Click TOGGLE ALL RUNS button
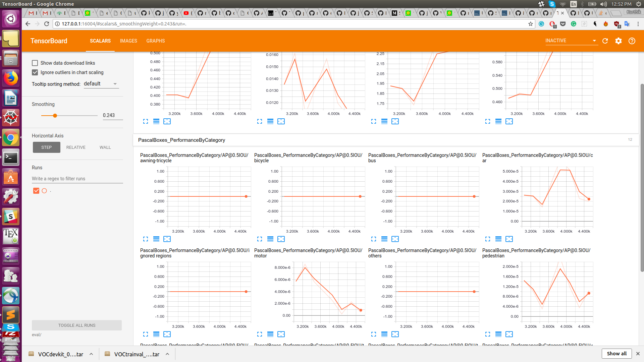Screen dimensions: 644x362 coord(77,325)
